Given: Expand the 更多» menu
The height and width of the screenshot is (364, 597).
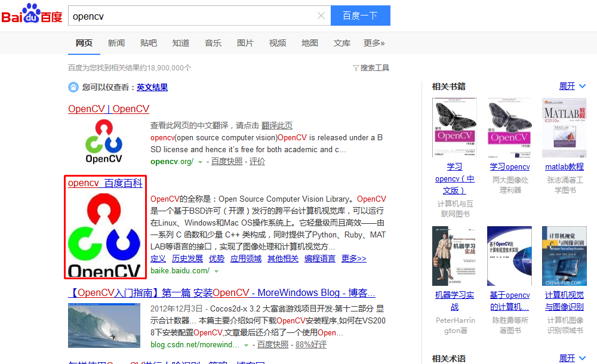Looking at the screenshot, I should click(x=374, y=43).
